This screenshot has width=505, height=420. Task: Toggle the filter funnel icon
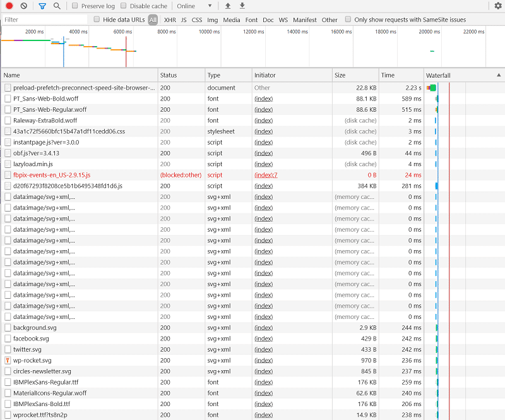pos(42,6)
